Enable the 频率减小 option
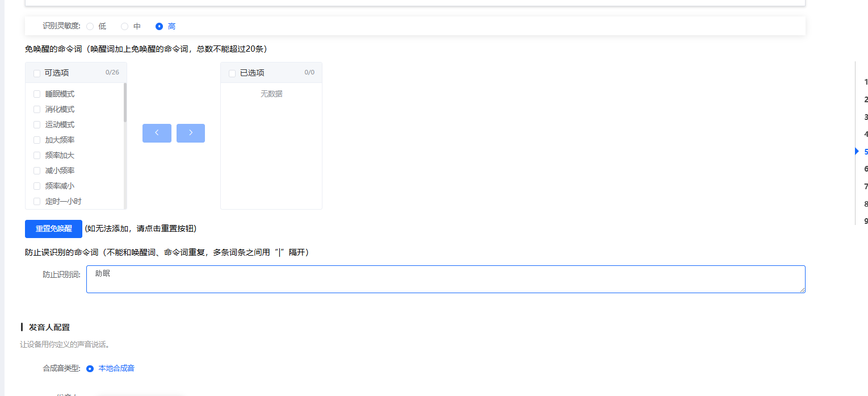The image size is (868, 396). [x=37, y=186]
